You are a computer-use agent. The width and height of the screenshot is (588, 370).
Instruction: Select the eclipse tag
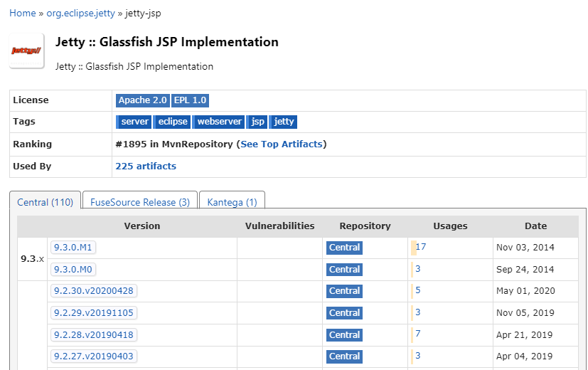click(x=173, y=122)
